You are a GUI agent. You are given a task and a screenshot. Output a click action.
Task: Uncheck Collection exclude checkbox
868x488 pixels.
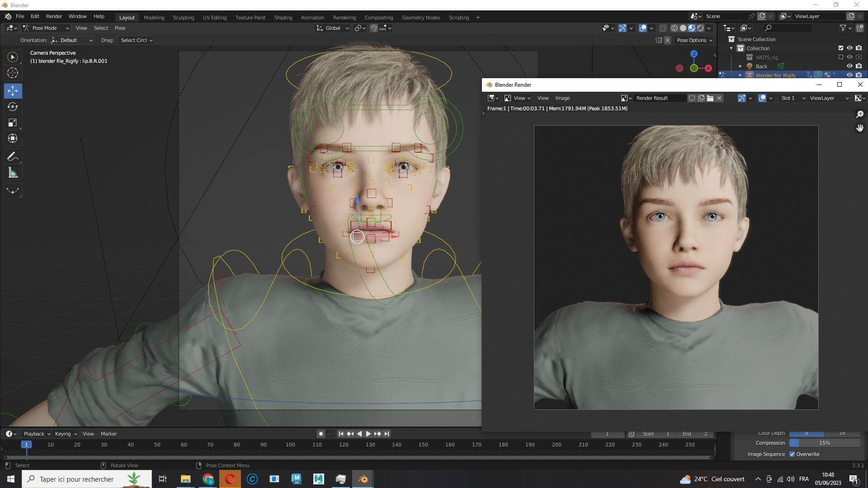(840, 48)
